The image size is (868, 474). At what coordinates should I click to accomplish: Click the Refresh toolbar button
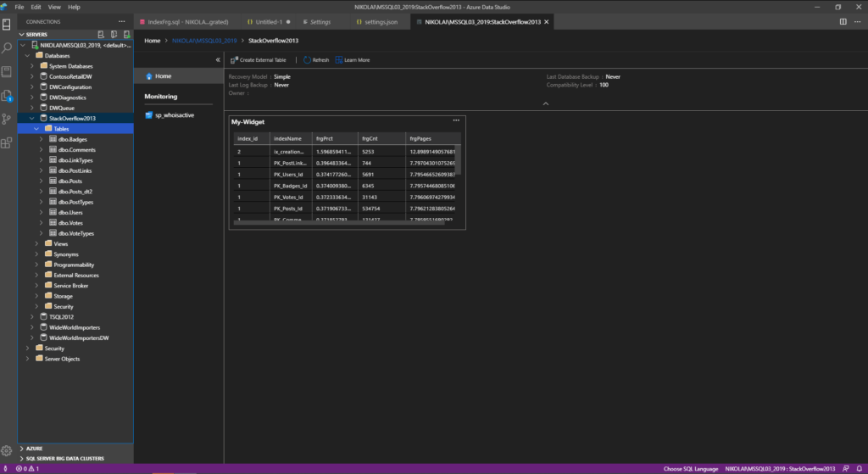pos(316,60)
